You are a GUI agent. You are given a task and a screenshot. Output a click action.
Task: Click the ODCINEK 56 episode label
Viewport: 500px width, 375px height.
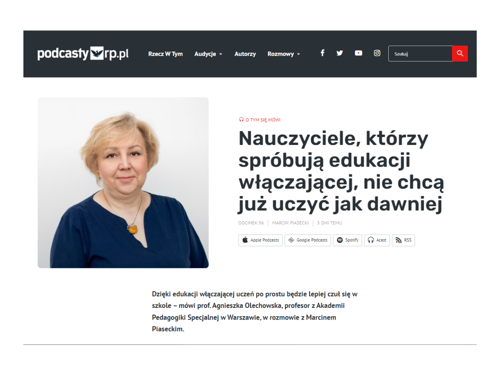point(251,223)
